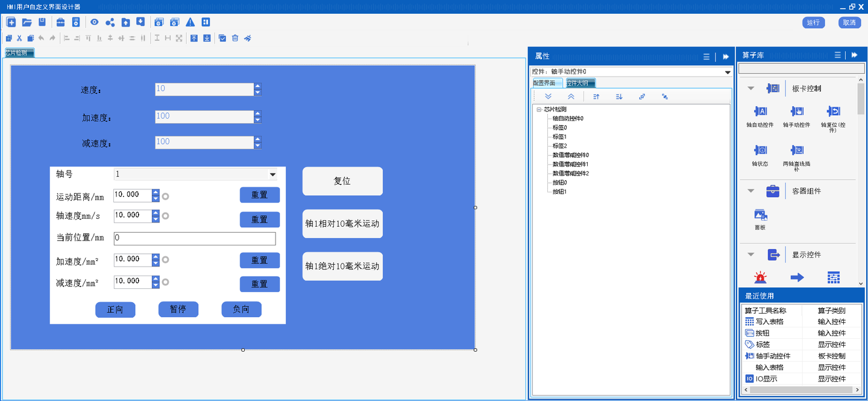Save using the floppy disk icon
The width and height of the screenshot is (868, 401).
(42, 22)
